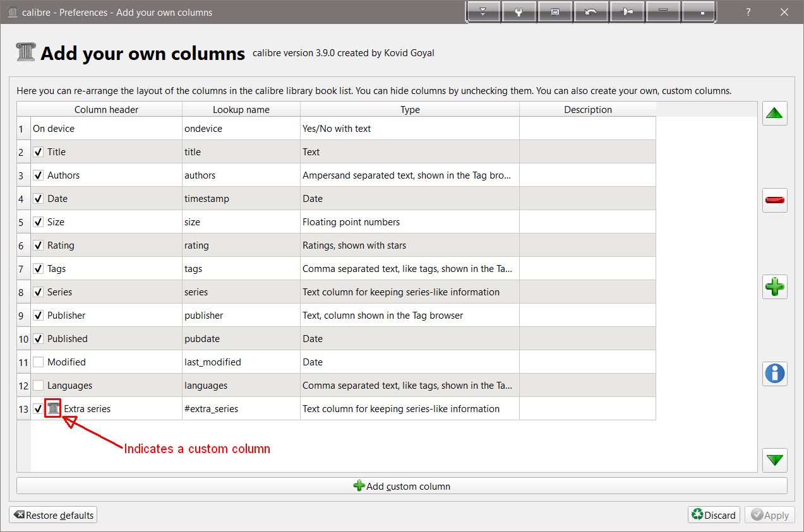Click the Discard button
Viewport: 804px width, 532px height.
coord(714,515)
